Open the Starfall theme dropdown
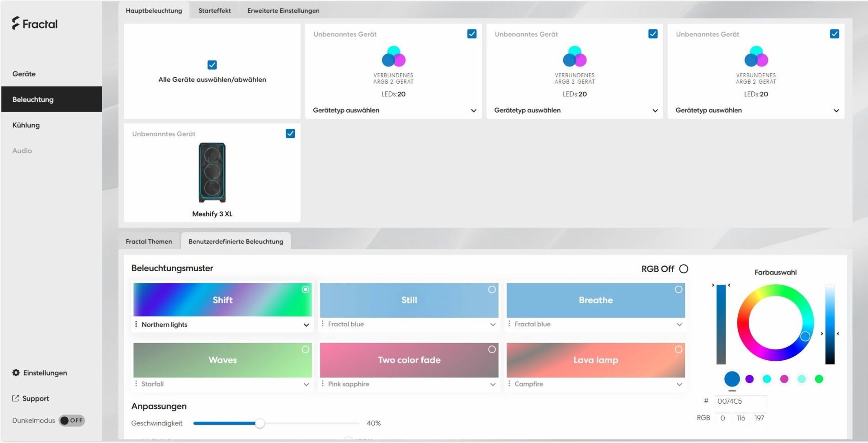This screenshot has height=443, width=868. (306, 384)
